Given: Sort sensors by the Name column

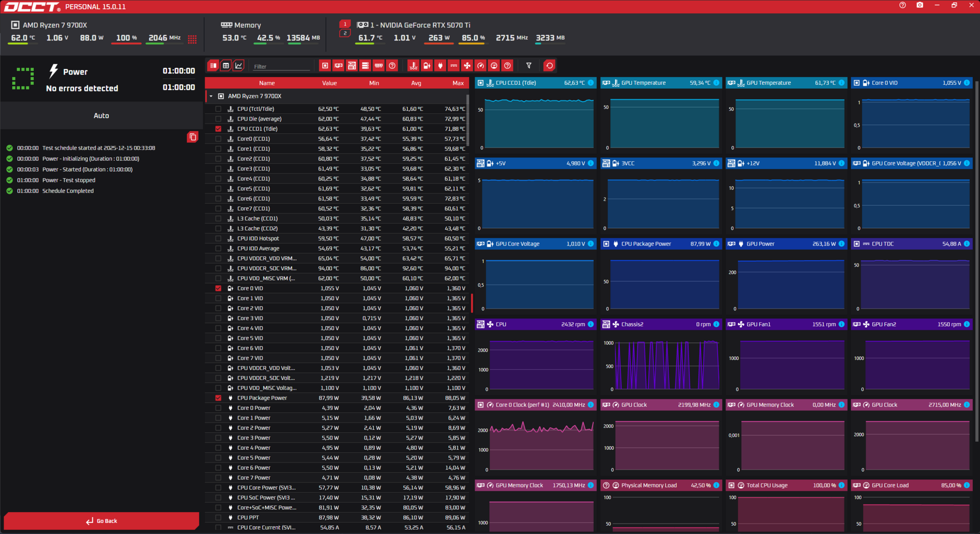Looking at the screenshot, I should pyautogui.click(x=266, y=83).
